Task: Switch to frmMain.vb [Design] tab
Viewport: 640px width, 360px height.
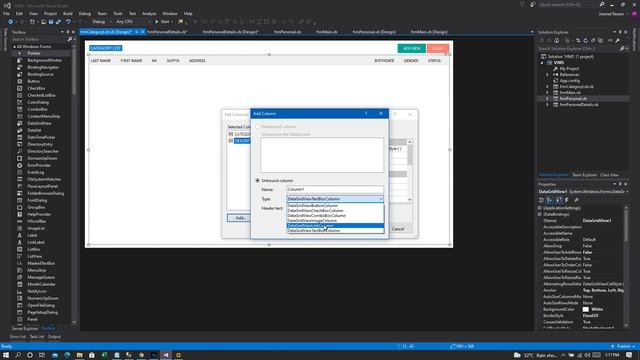Action: click(429, 32)
